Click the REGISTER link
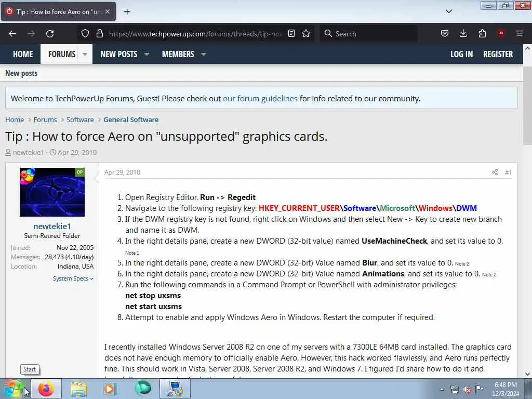Screen dimensions: 532x399 coord(498,54)
